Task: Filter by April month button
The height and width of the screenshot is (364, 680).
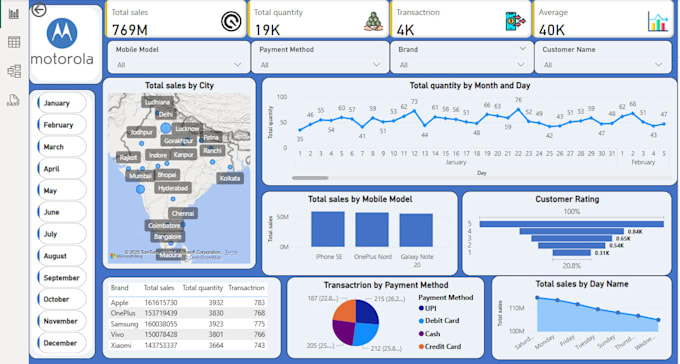Action: 62,169
